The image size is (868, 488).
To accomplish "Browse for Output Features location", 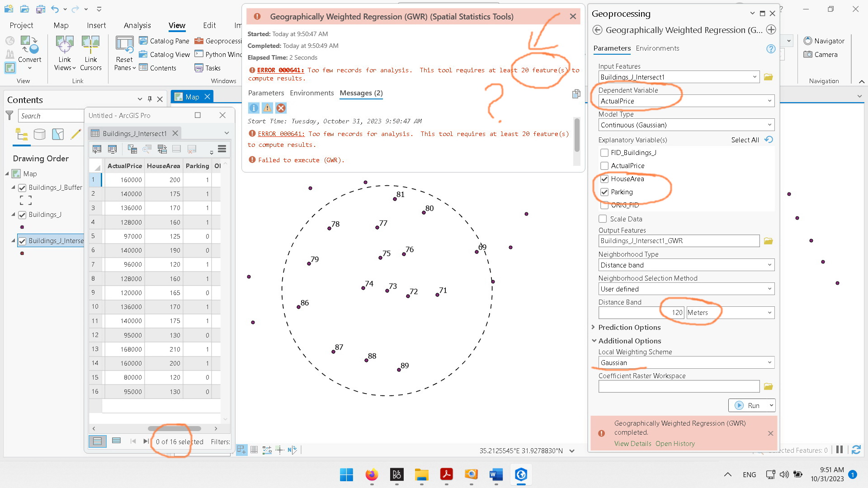I will click(x=768, y=241).
